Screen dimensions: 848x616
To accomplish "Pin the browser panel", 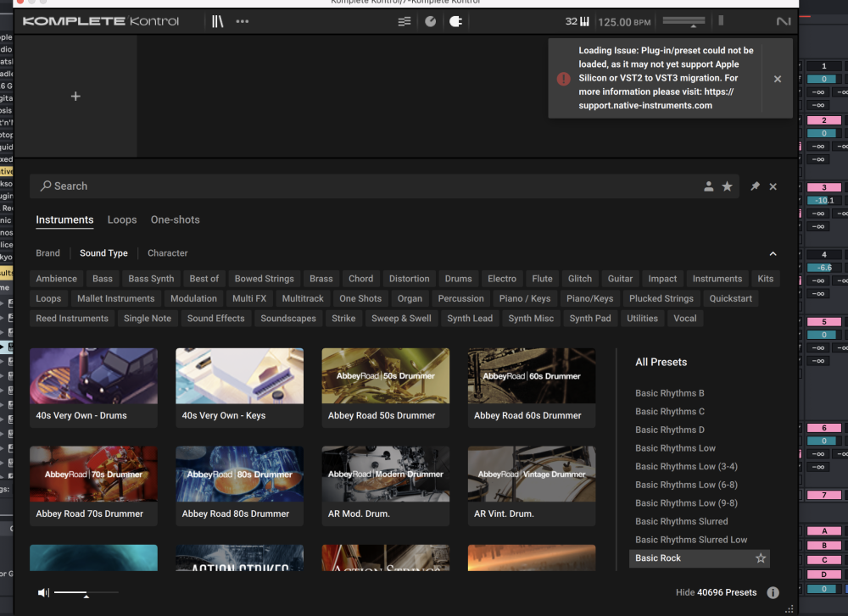I will (x=755, y=186).
